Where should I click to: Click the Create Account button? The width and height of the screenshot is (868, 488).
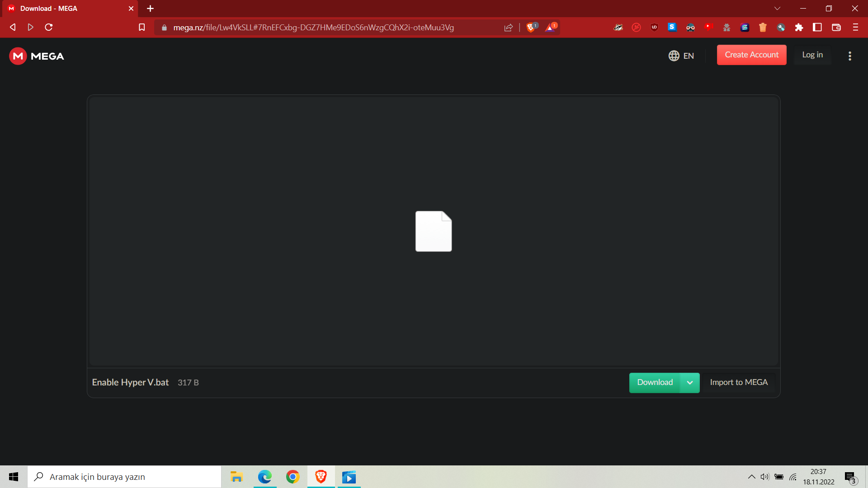[x=751, y=55]
